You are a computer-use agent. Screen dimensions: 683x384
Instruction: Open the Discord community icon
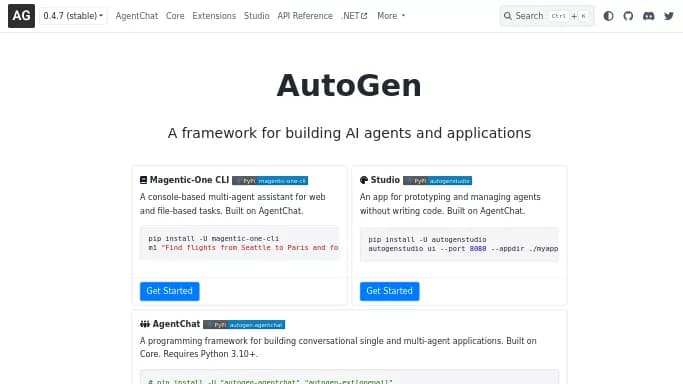pyautogui.click(x=649, y=16)
